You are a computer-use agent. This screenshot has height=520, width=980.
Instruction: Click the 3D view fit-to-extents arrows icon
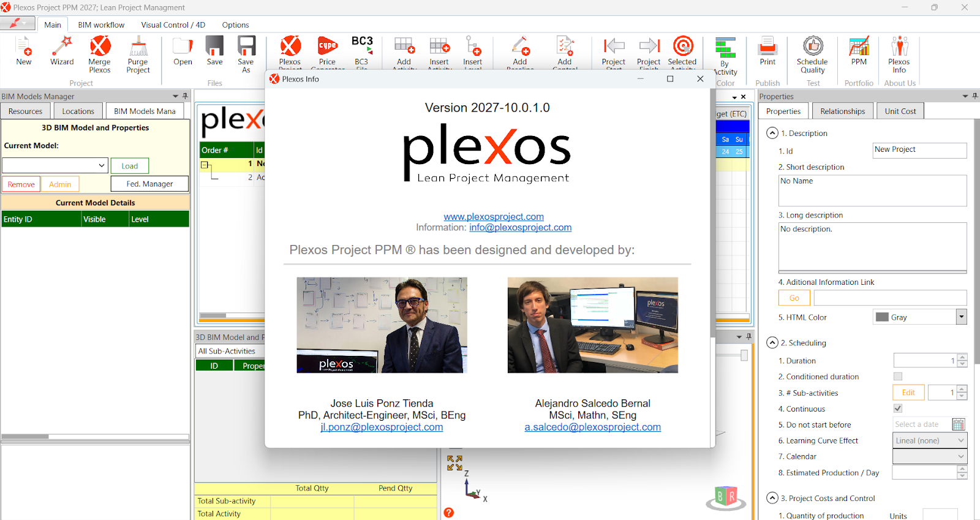[x=454, y=463]
